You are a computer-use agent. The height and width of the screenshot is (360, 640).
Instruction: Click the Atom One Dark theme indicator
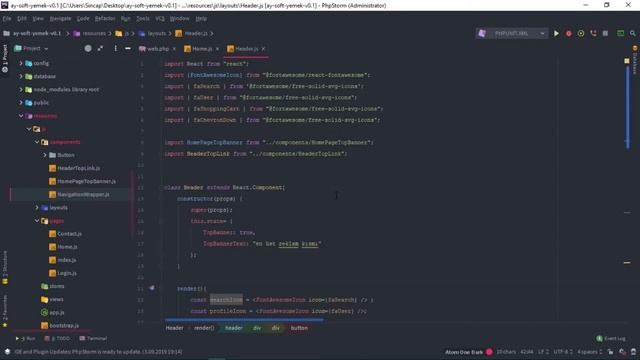coord(464,352)
